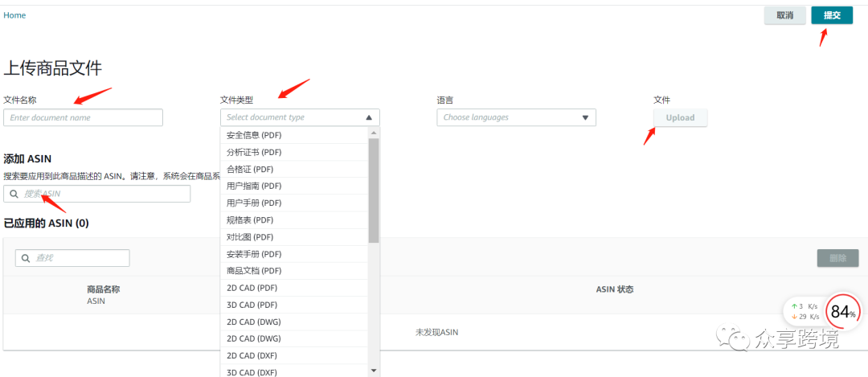Click the 29 K/s download speed readout
This screenshot has width=868, height=377.
click(806, 317)
